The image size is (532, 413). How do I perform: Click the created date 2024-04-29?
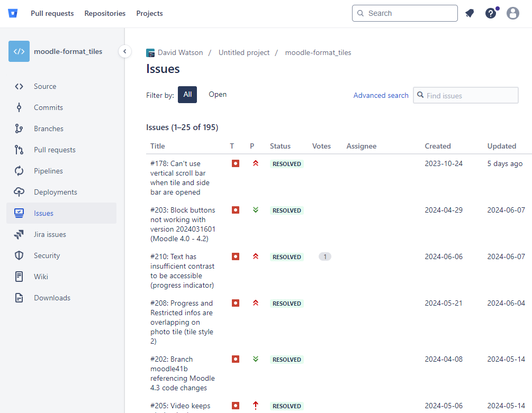click(x=444, y=210)
